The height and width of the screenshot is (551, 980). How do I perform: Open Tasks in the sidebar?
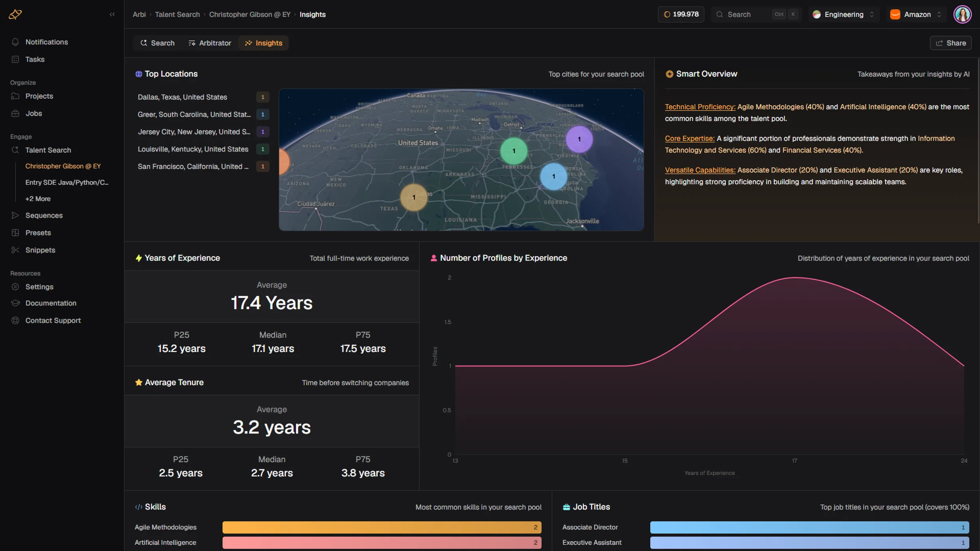click(35, 59)
